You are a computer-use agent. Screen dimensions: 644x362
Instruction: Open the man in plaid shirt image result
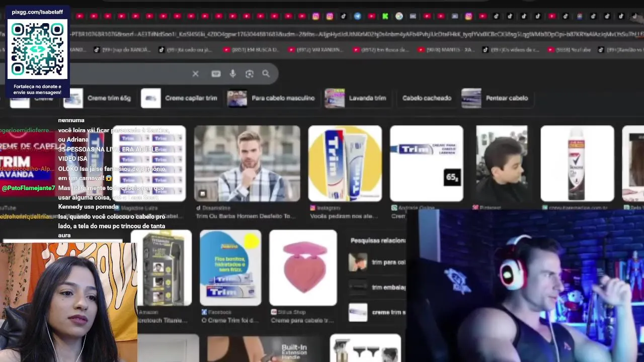247,163
